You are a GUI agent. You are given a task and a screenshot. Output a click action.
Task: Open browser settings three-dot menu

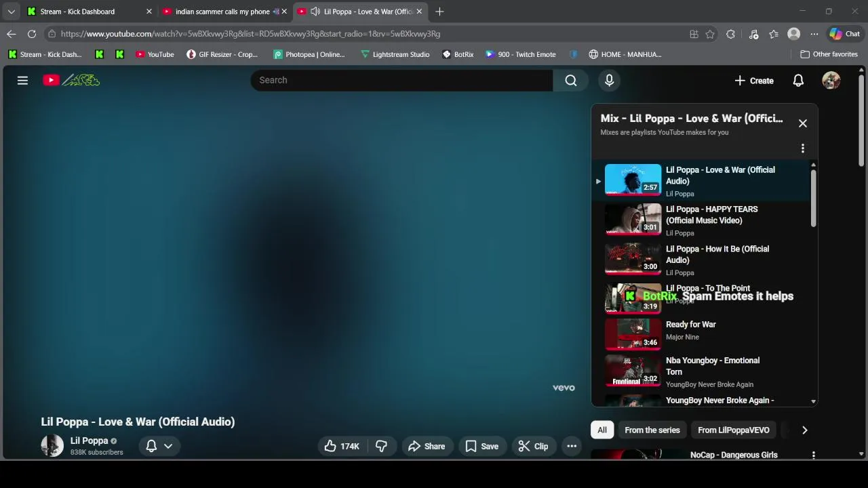pos(814,34)
